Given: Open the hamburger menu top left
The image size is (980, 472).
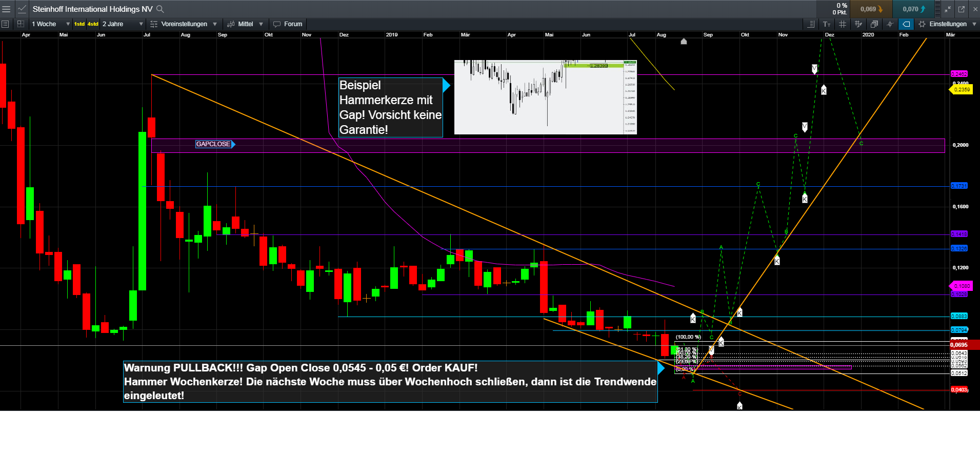Looking at the screenshot, I should pyautogui.click(x=6, y=9).
